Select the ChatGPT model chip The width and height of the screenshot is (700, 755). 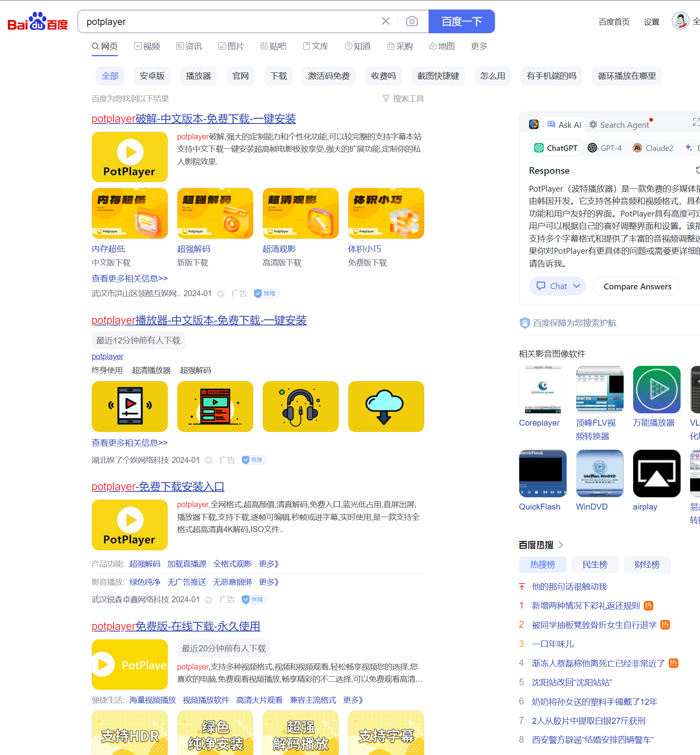coord(556,148)
